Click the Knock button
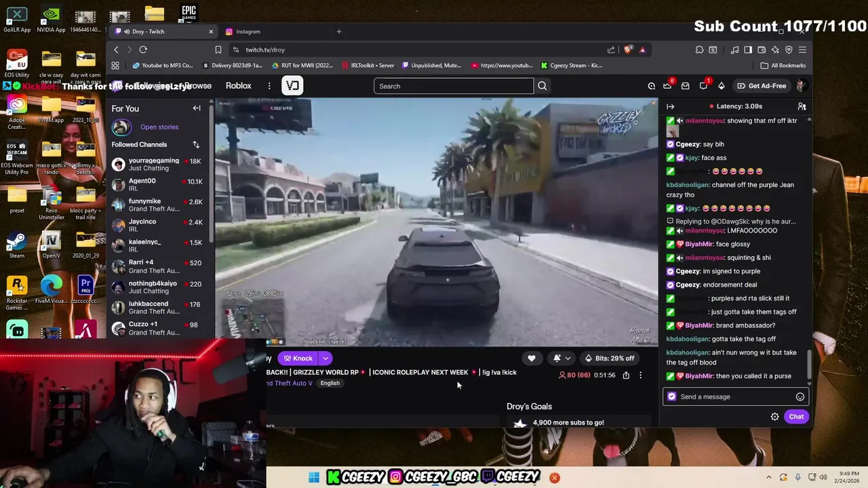 coord(298,359)
